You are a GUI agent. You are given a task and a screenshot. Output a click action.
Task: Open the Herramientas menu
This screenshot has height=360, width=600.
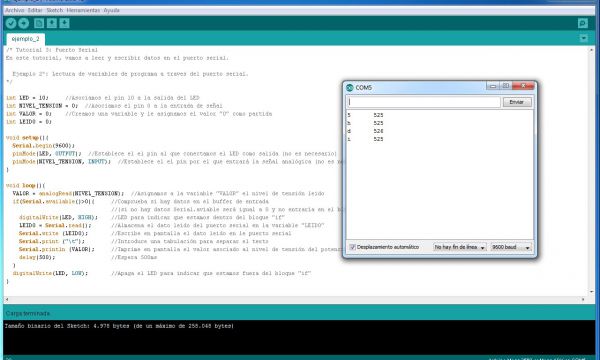[83, 10]
